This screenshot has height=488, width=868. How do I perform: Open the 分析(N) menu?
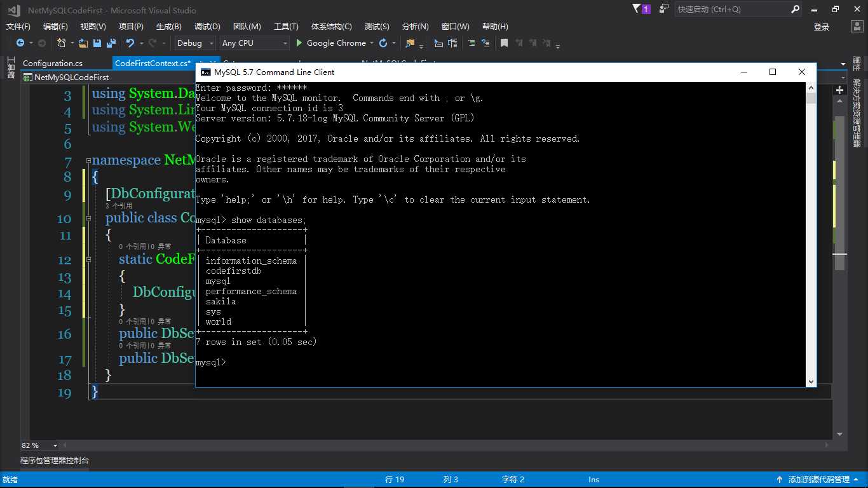416,26
